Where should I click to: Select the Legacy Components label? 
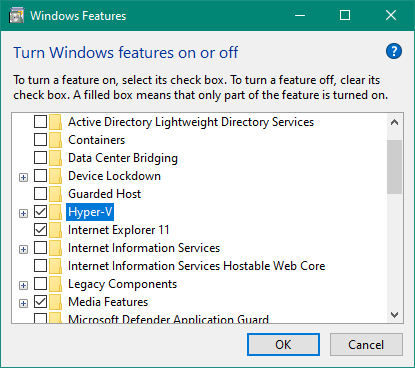click(122, 284)
